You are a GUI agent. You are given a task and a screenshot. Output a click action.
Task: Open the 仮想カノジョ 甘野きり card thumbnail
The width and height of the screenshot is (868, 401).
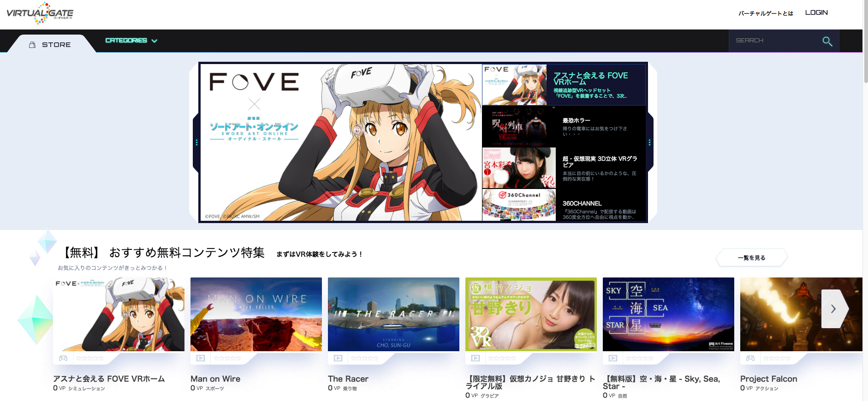point(531,314)
